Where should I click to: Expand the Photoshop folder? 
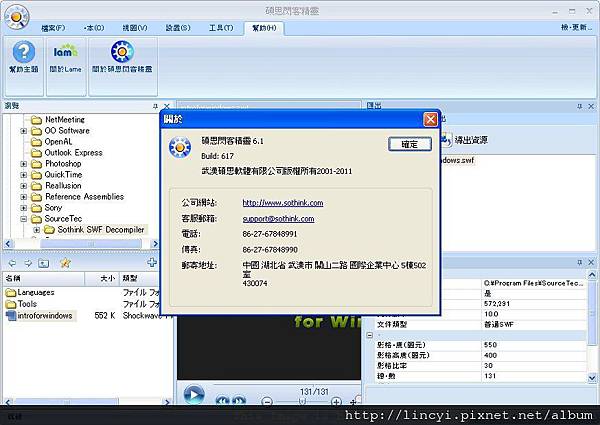(23, 164)
